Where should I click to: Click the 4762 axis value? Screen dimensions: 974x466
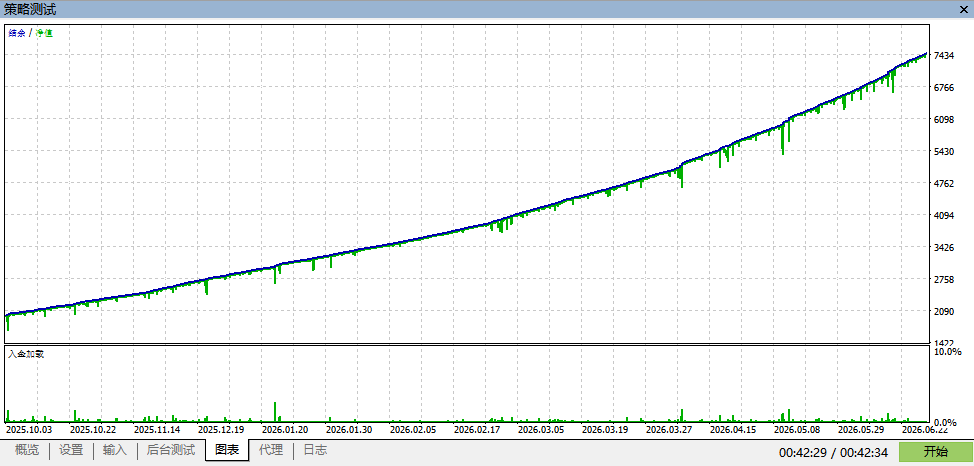click(944, 184)
